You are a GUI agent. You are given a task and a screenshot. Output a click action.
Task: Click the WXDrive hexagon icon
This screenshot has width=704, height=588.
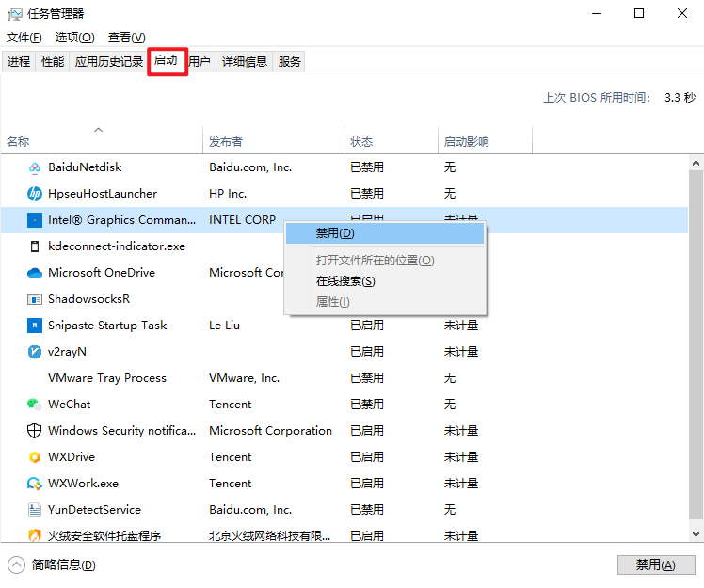[35, 457]
